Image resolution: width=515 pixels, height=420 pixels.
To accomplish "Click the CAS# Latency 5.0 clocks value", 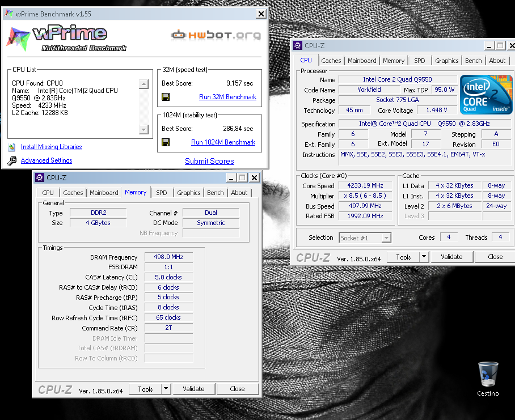I will [x=168, y=277].
